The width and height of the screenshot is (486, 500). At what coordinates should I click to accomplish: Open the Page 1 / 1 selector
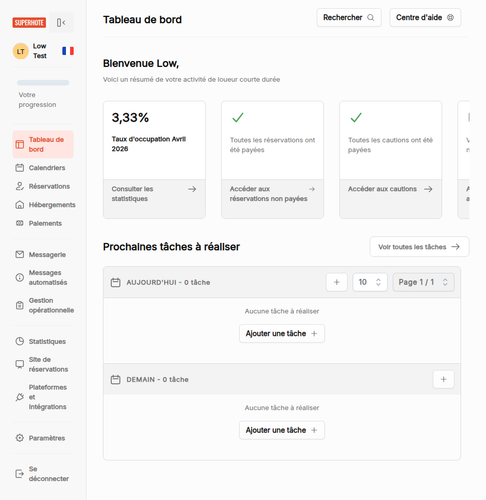[423, 282]
